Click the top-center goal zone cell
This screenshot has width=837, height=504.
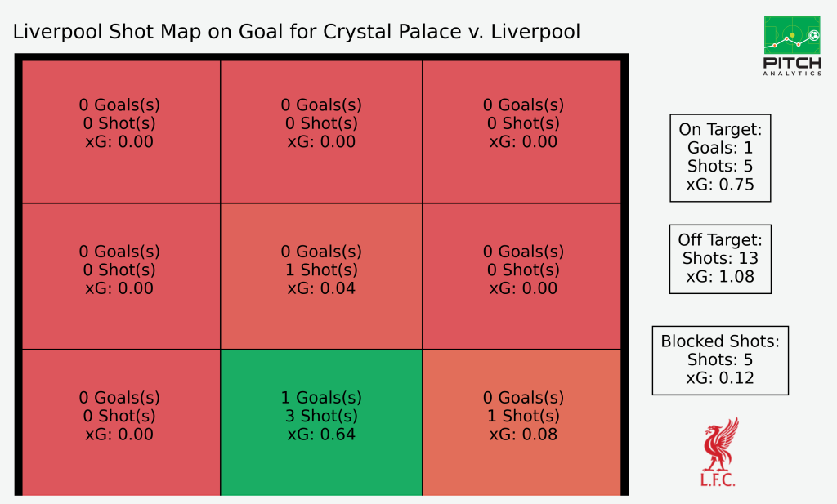[x=321, y=132]
